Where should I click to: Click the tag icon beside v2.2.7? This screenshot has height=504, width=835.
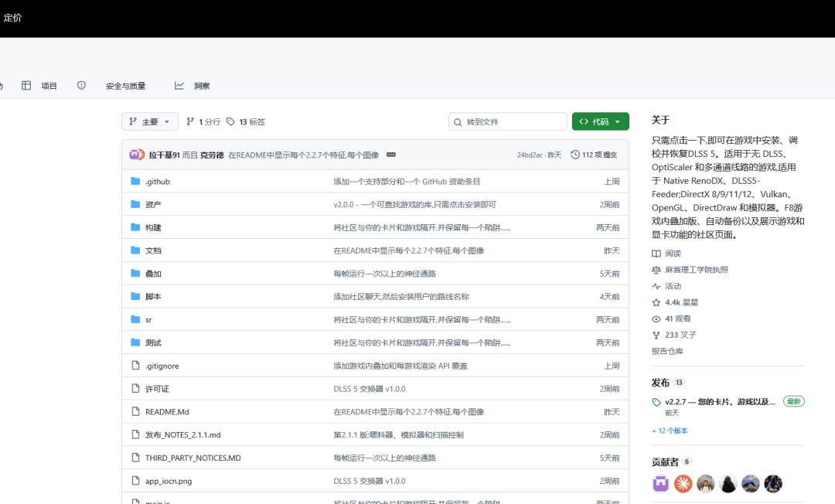coord(656,402)
